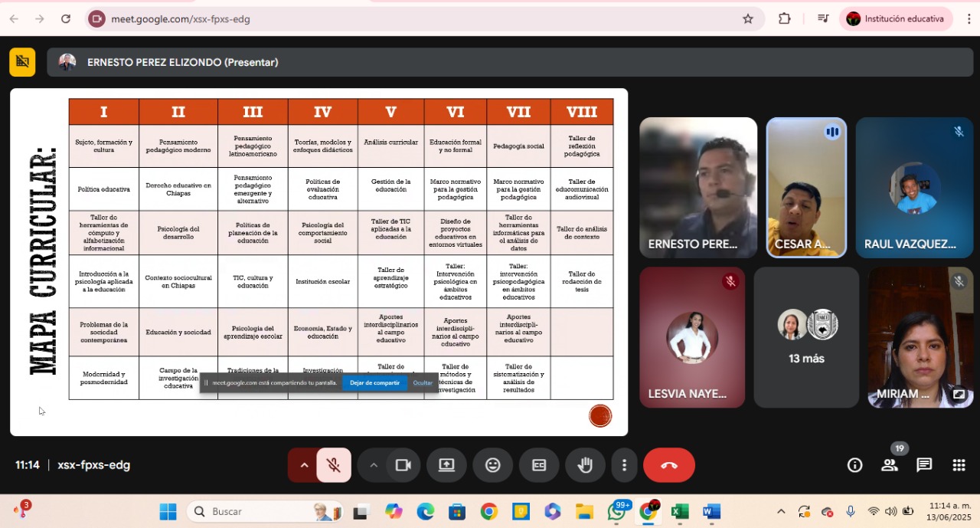The width and height of the screenshot is (980, 528).
Task: Click the "Gestión de la educación" cell
Action: [x=390, y=189]
